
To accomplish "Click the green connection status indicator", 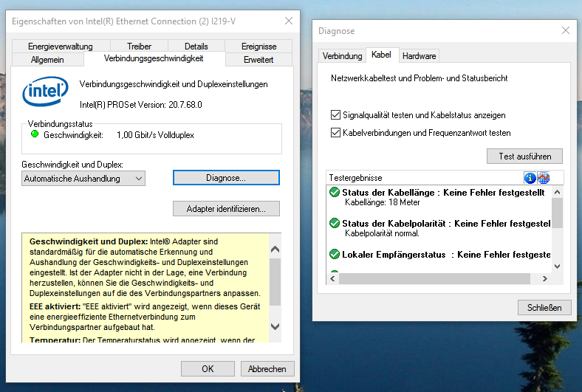I will (x=35, y=134).
